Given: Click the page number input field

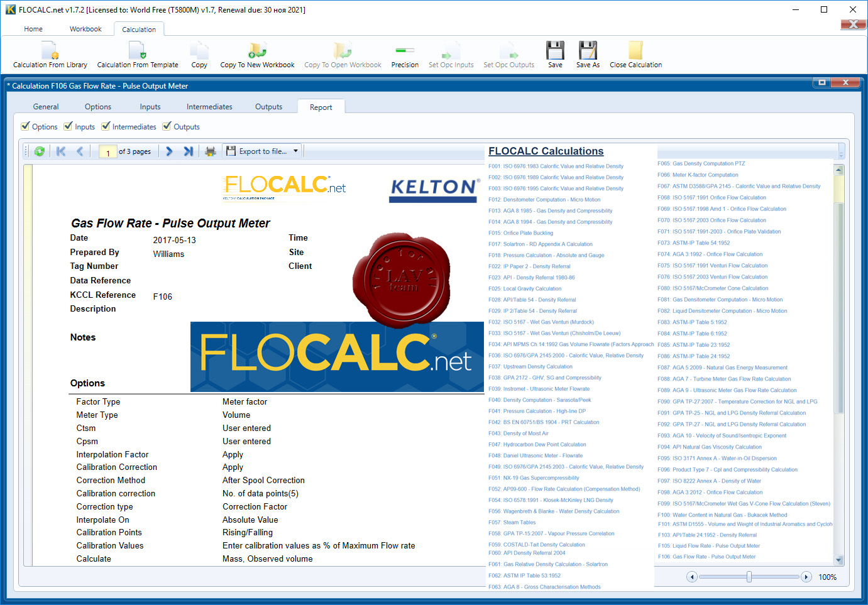Looking at the screenshot, I should [x=107, y=151].
